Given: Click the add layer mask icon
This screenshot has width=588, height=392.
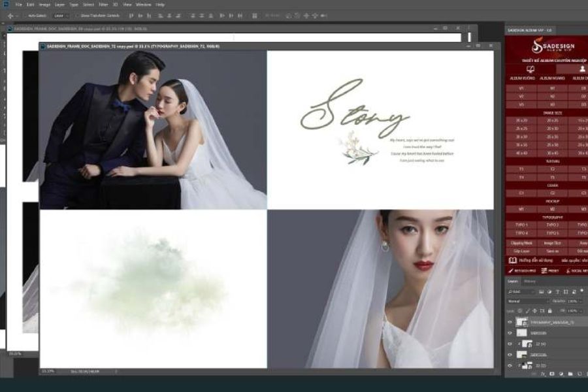Looking at the screenshot, I should tap(552, 374).
